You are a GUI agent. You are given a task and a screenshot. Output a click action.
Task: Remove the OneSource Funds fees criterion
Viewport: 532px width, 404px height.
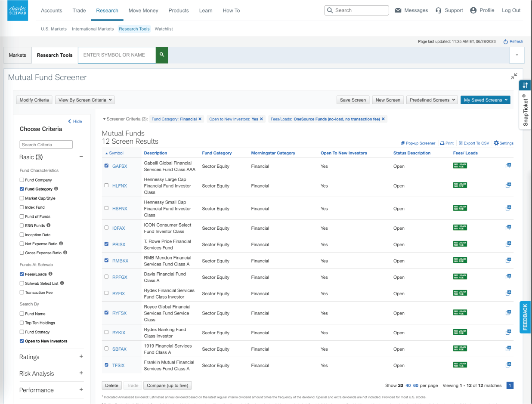tap(383, 119)
